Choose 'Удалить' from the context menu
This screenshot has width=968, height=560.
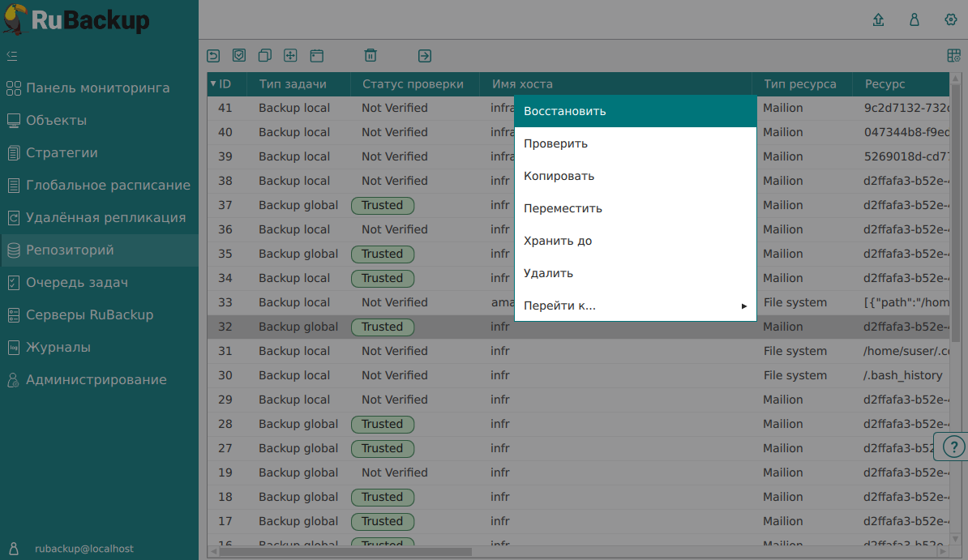[635, 273]
